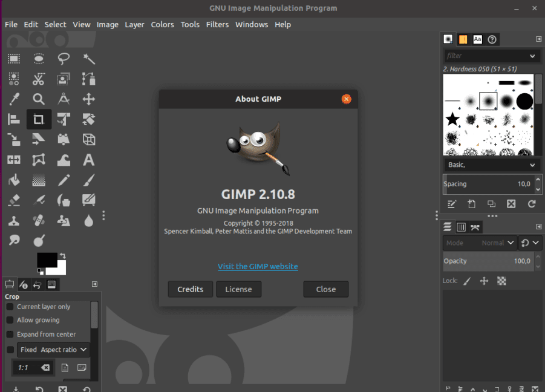
Task: Switch to the Fonts tab
Action: pyautogui.click(x=477, y=39)
